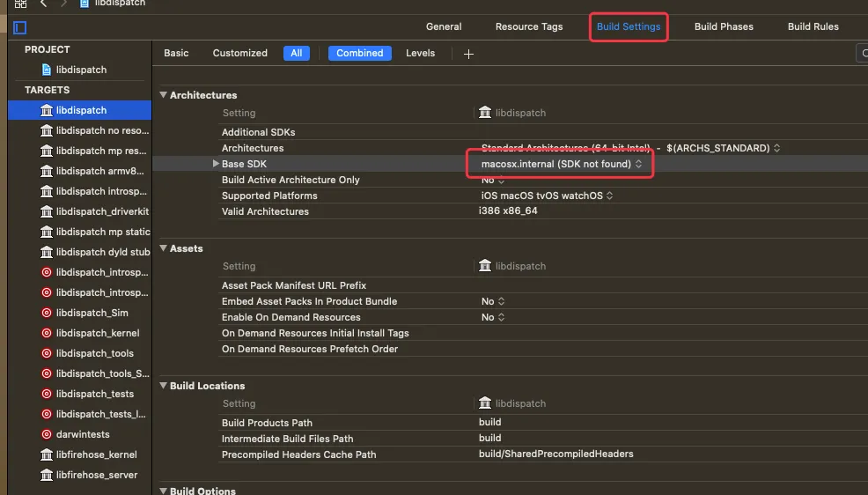Select libdispatch no reso... target
The height and width of the screenshot is (495, 868).
(95, 130)
